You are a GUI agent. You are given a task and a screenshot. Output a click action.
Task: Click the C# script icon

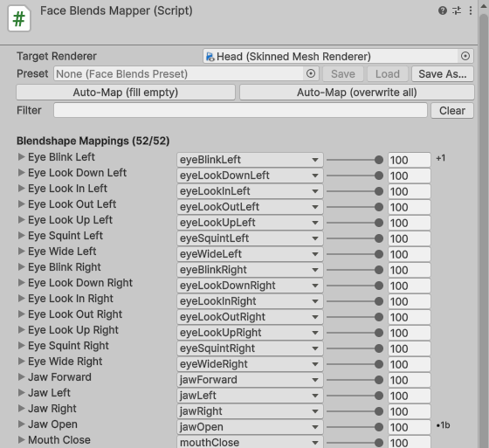pyautogui.click(x=19, y=19)
